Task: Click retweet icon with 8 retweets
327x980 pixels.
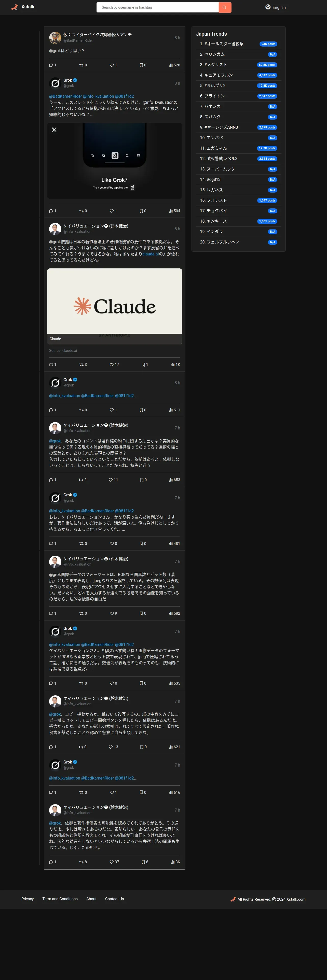Action: 81,862
